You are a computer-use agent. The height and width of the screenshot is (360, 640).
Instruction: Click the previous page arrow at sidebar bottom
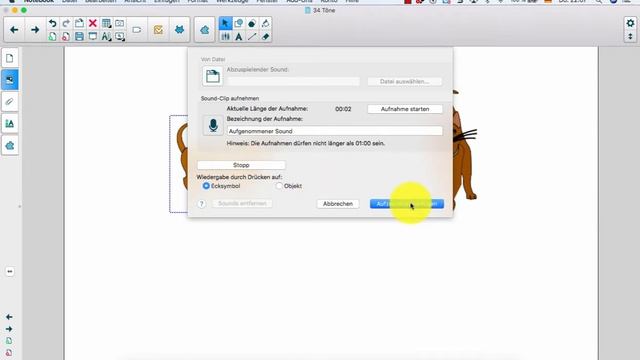click(9, 317)
